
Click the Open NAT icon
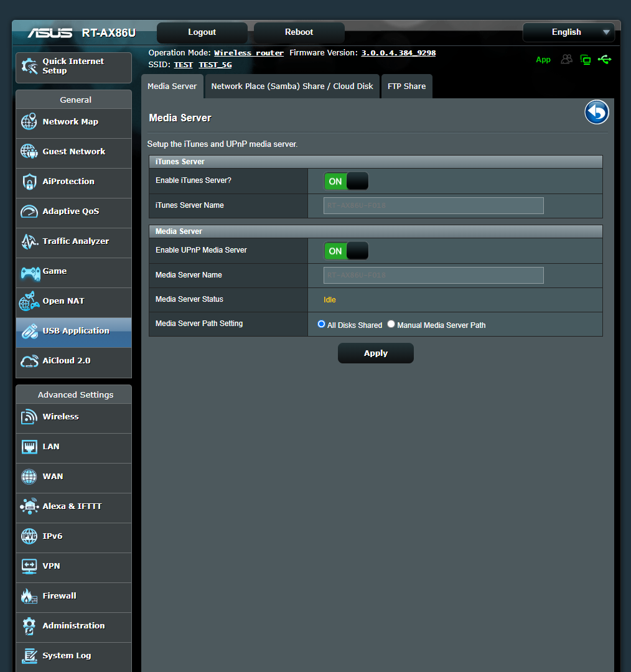click(29, 301)
